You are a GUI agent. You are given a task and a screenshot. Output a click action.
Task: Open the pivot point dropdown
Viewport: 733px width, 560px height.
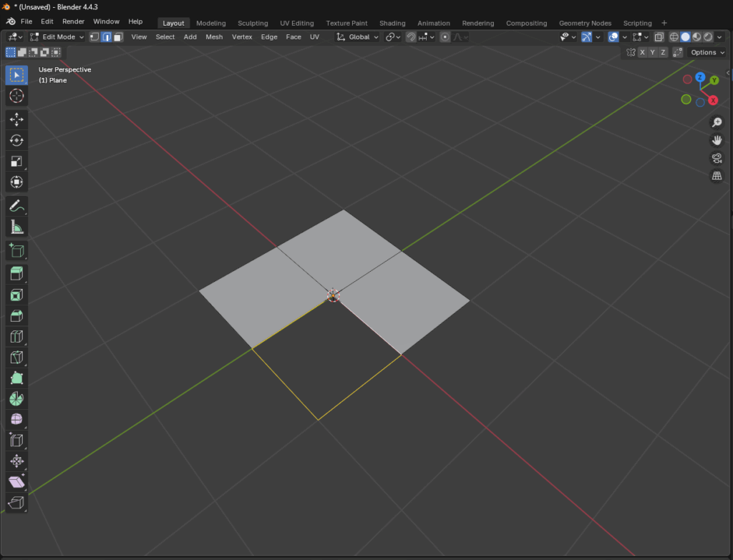coord(393,37)
